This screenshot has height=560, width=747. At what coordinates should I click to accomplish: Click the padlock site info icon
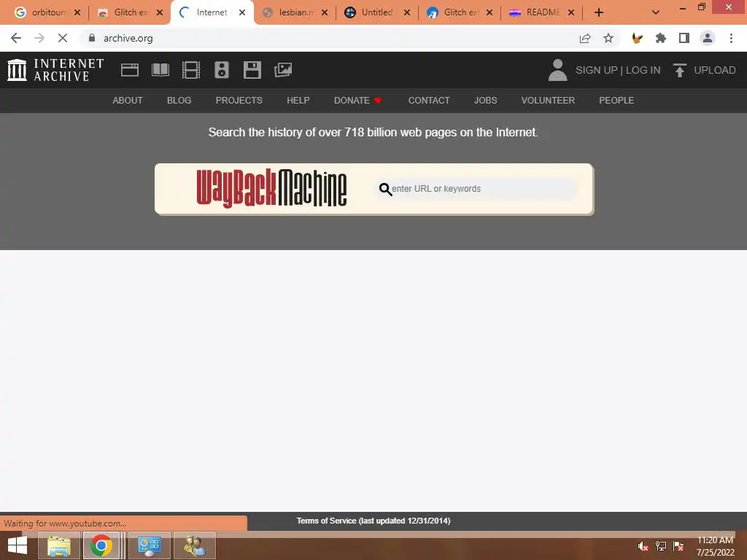pyautogui.click(x=92, y=38)
